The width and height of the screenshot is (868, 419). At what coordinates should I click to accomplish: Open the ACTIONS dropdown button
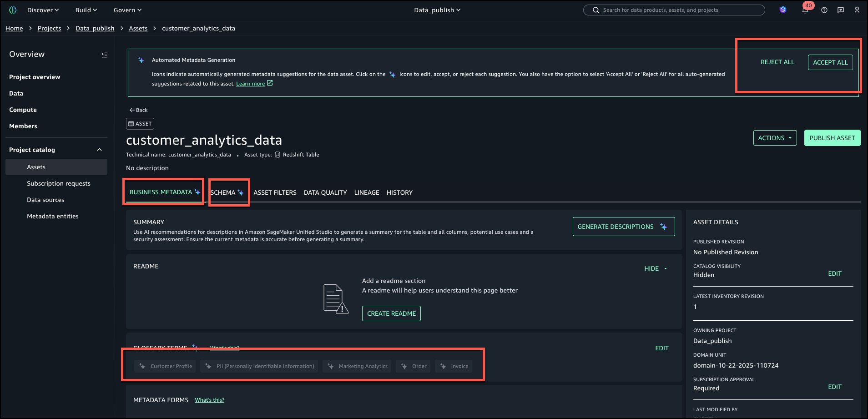click(774, 138)
